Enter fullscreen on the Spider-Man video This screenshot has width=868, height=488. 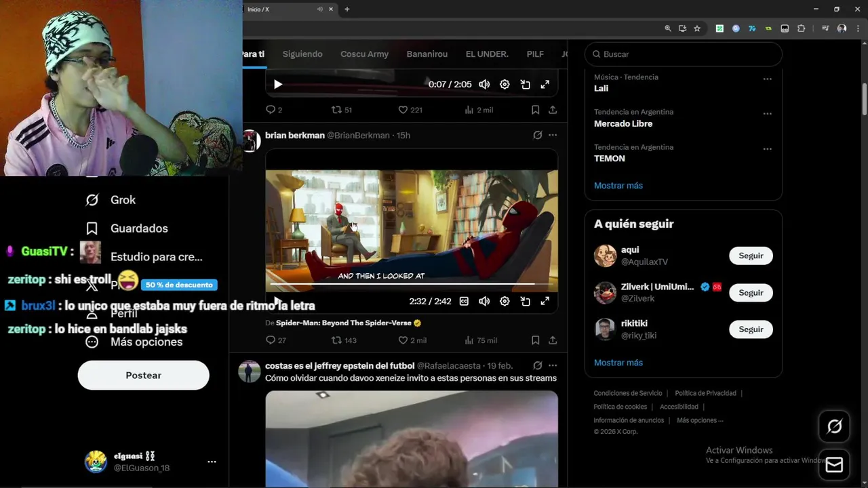click(x=545, y=302)
